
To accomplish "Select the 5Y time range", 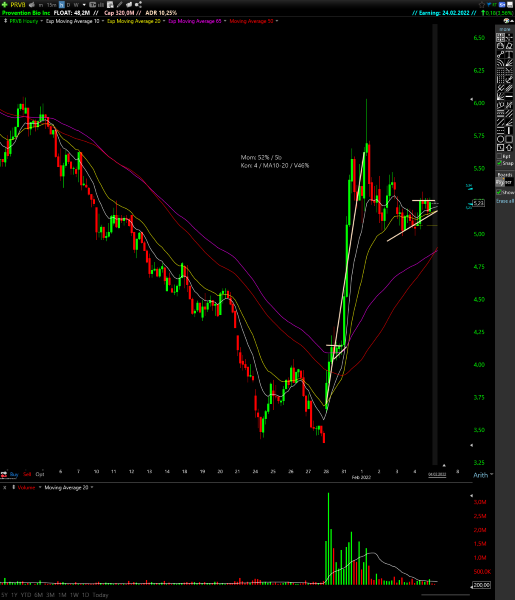I will 5,595.
